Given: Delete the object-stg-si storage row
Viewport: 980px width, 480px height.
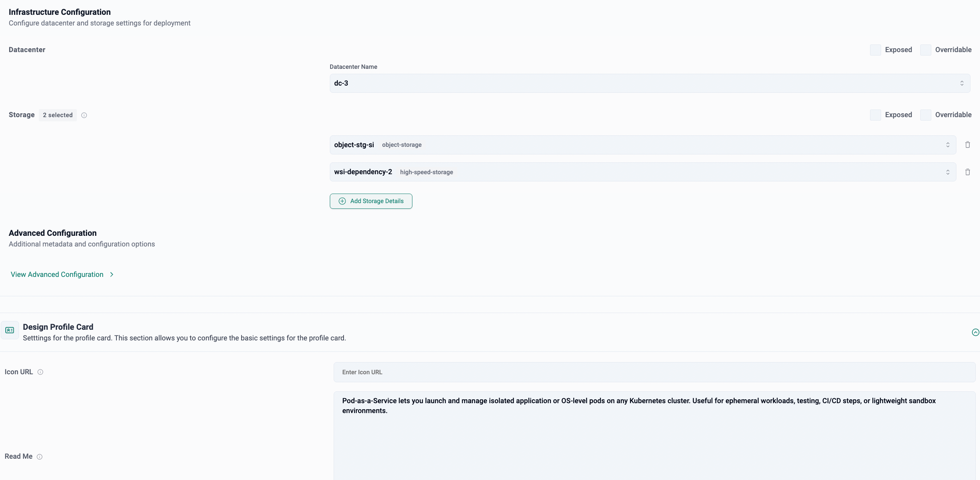Looking at the screenshot, I should click(x=967, y=145).
